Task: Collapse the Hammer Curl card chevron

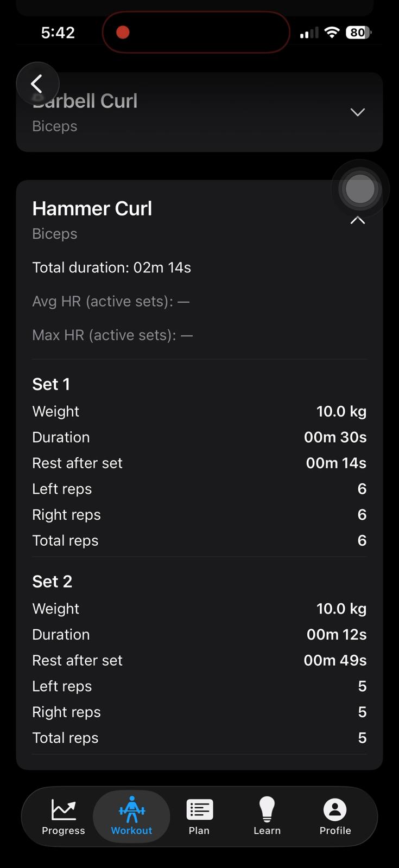Action: 357,220
